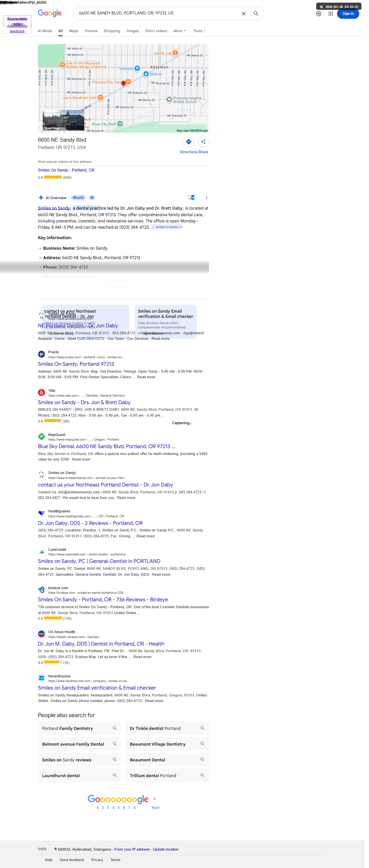The width and height of the screenshot is (369, 868).
Task: Click the Smiles on Sandy link in AI Overview
Action: click(x=54, y=208)
